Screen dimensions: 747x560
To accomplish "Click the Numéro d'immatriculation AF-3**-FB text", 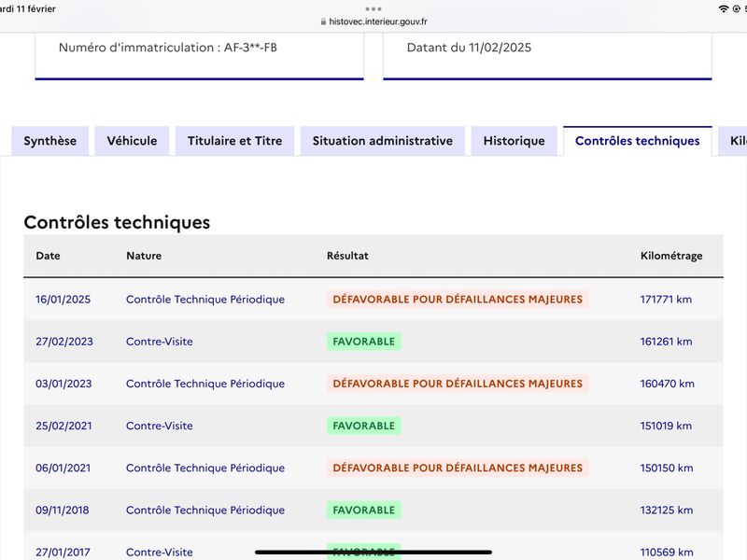I will click(x=168, y=48).
